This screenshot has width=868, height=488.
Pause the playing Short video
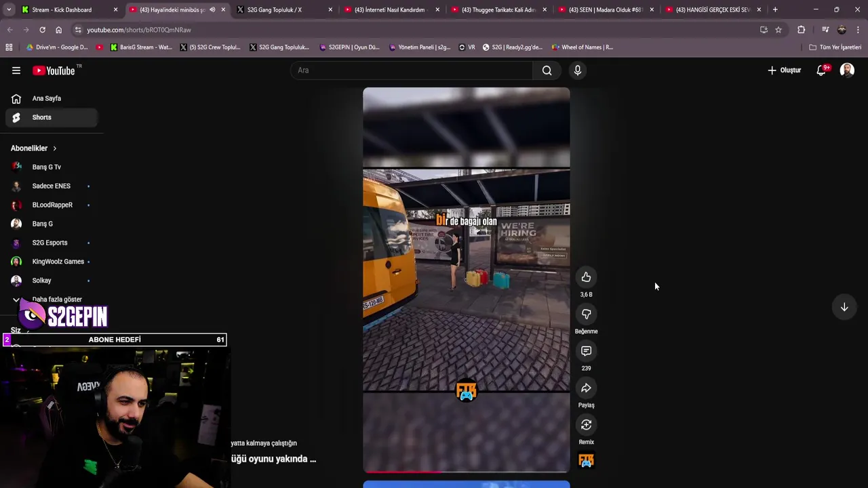coord(467,279)
